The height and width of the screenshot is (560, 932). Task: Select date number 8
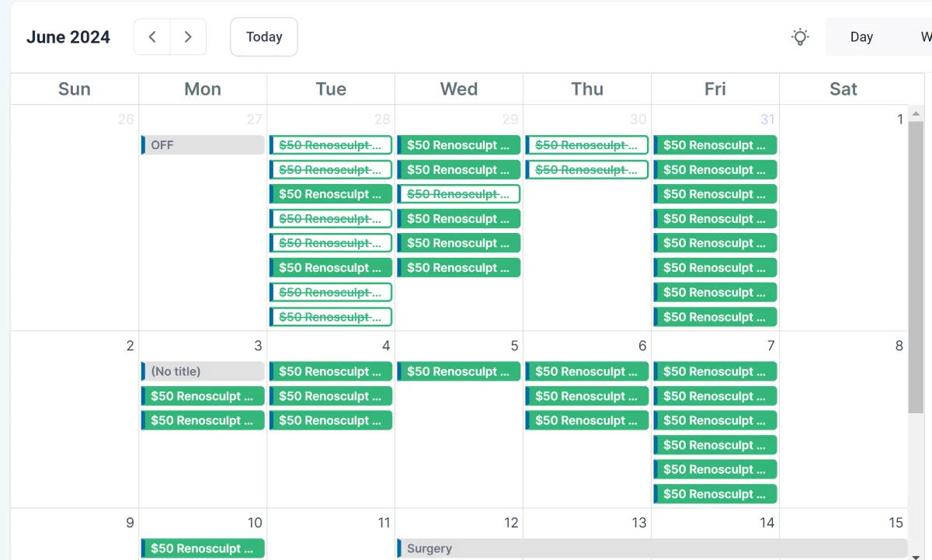tap(899, 346)
